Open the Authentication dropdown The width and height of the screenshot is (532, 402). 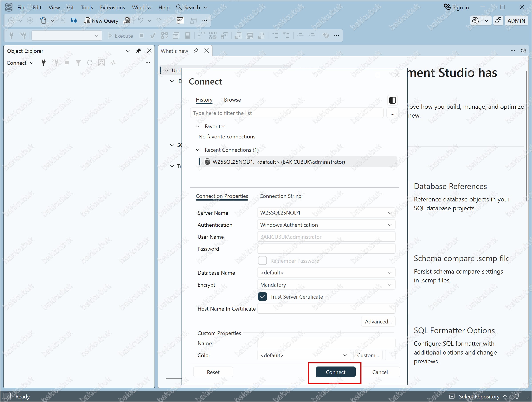pyautogui.click(x=390, y=225)
